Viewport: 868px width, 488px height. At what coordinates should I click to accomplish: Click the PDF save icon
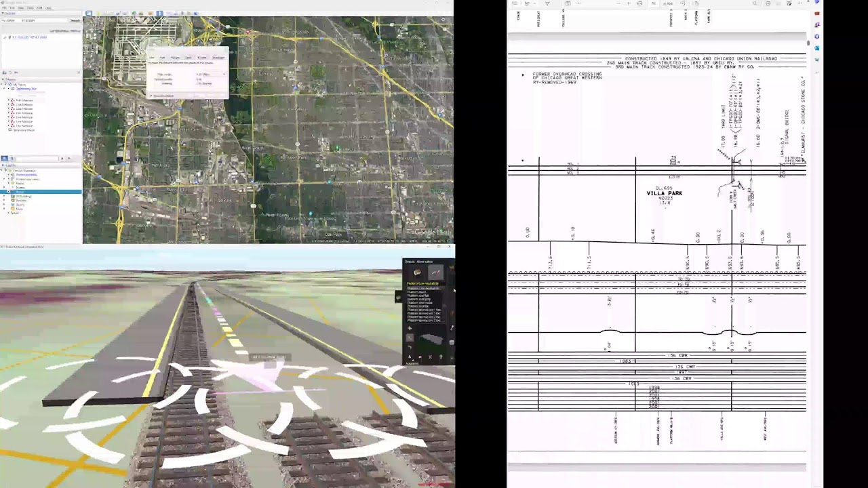(x=778, y=3)
